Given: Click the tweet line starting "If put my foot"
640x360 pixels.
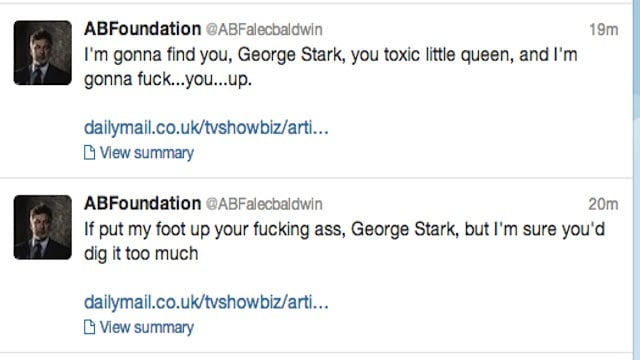Looking at the screenshot, I should (344, 229).
